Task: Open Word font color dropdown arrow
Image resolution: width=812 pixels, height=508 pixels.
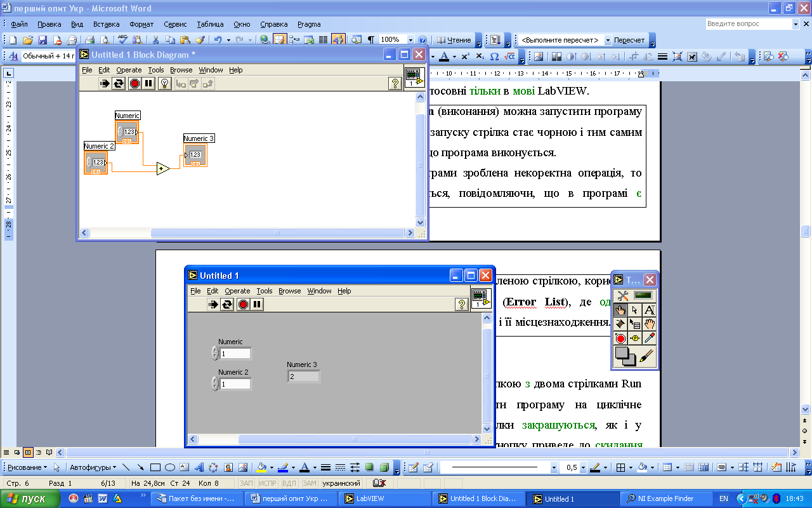Action: [454, 56]
